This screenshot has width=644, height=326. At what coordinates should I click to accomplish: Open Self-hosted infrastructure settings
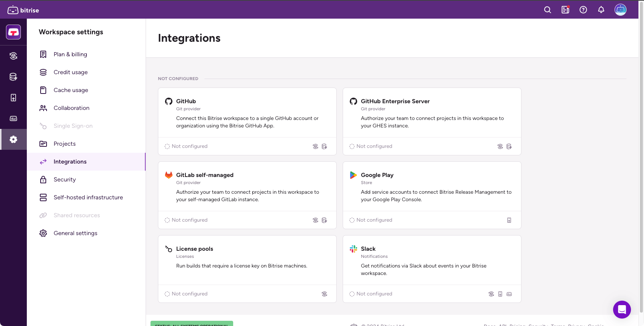tap(88, 197)
